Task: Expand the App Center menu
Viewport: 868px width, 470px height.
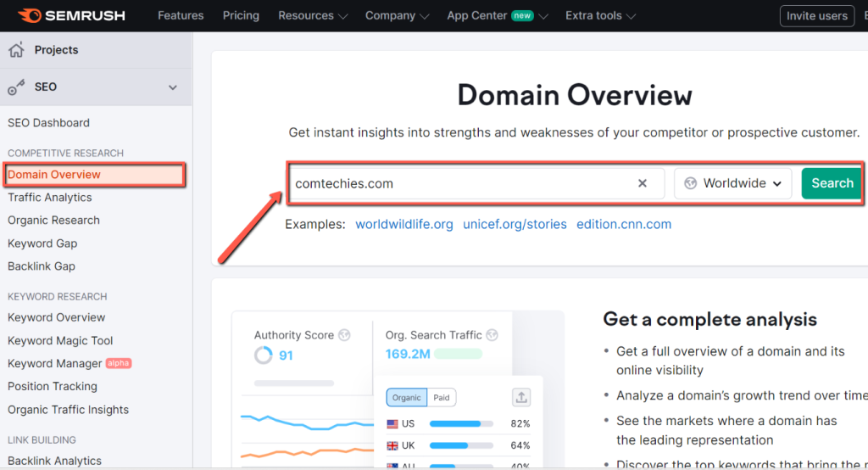Action: click(497, 15)
